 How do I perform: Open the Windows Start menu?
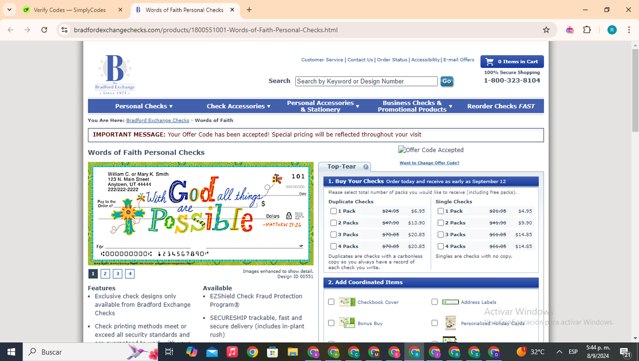[x=11, y=352]
